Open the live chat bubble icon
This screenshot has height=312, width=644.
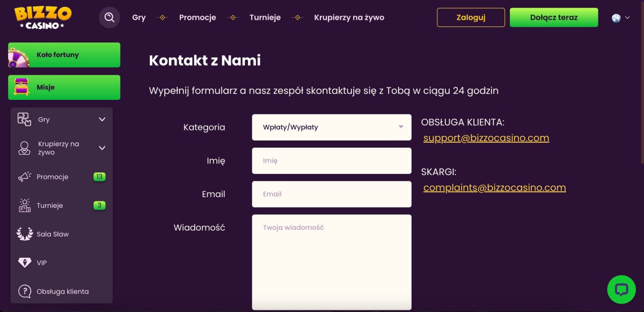[x=621, y=289]
